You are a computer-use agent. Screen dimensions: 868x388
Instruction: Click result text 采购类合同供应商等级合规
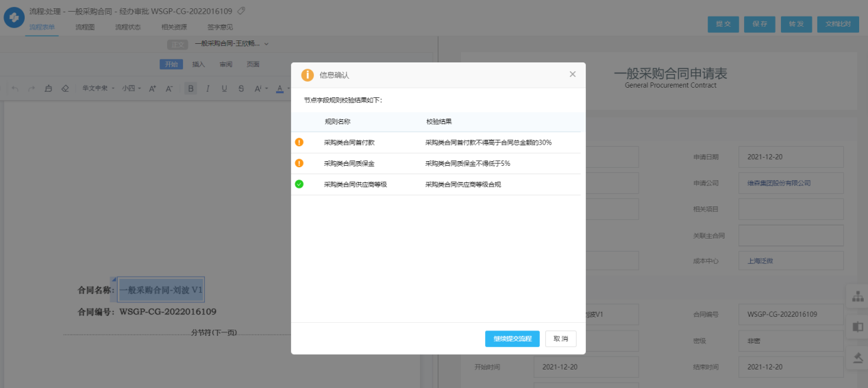click(463, 184)
